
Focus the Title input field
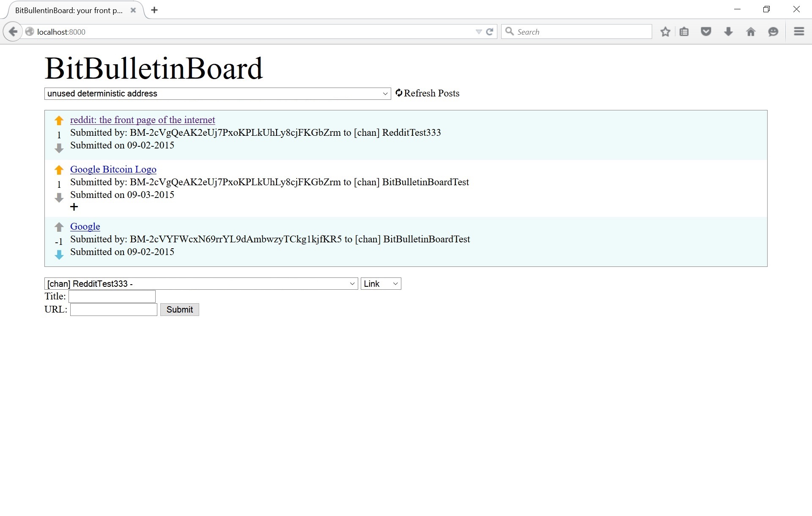(x=112, y=296)
